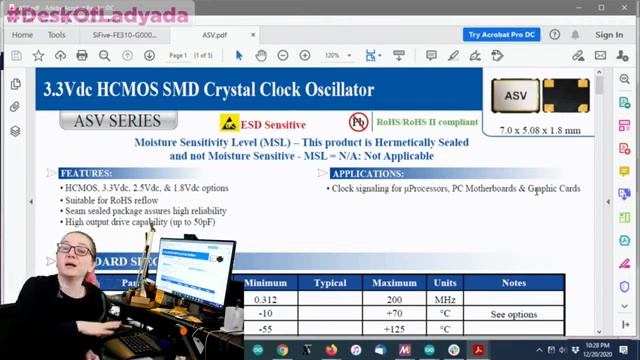Click the scrolling mode icon
Screen dimensions: 640x360
(x=399, y=56)
